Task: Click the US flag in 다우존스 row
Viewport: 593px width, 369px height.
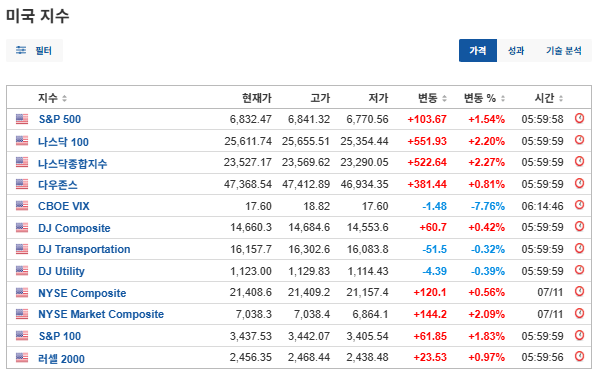Action: tap(22, 184)
